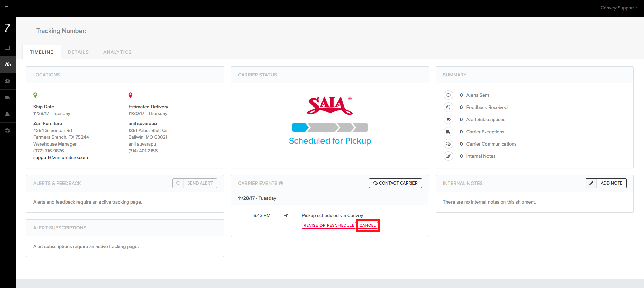Click the 'Alert Subscriptions' summary row label
This screenshot has width=644, height=288.
point(486,120)
